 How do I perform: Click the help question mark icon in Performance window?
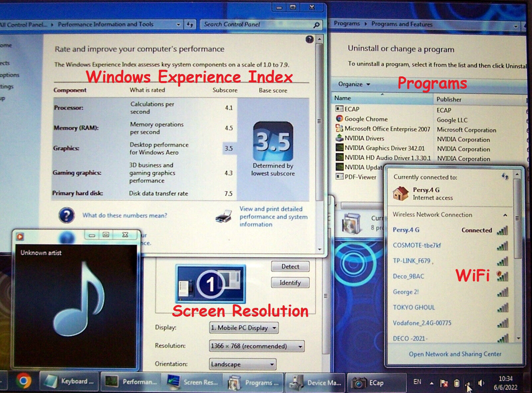[x=310, y=40]
